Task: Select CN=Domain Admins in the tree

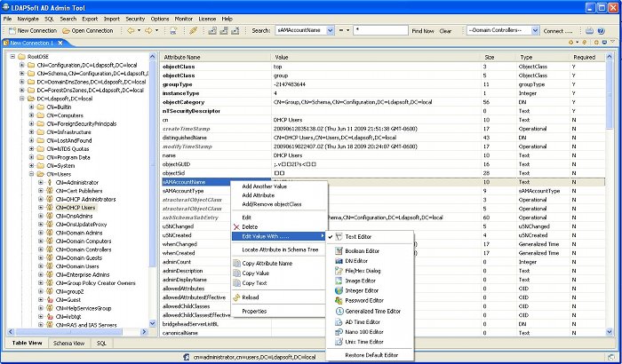Action: [x=77, y=233]
